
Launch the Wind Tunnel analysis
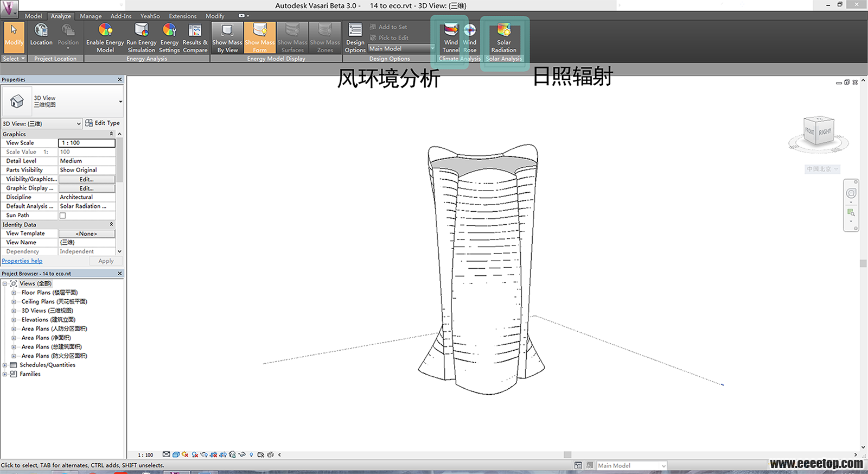(451, 37)
